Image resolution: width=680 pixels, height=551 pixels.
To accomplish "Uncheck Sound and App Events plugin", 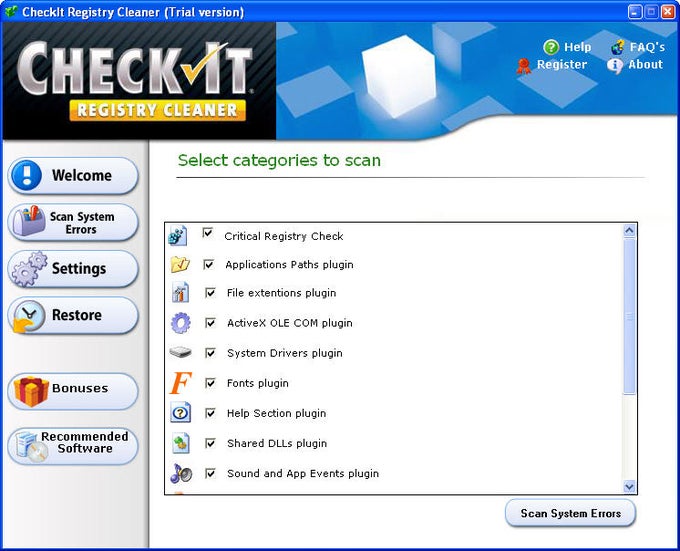I will (x=210, y=473).
